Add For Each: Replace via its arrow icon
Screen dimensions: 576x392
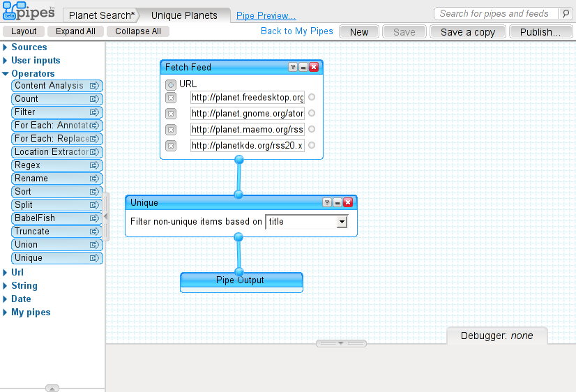(94, 139)
